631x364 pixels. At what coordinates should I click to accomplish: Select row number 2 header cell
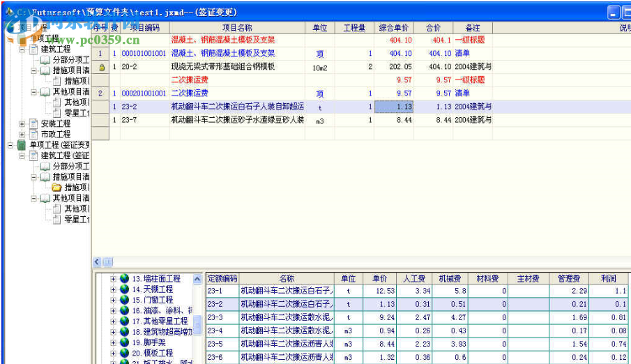pos(100,93)
